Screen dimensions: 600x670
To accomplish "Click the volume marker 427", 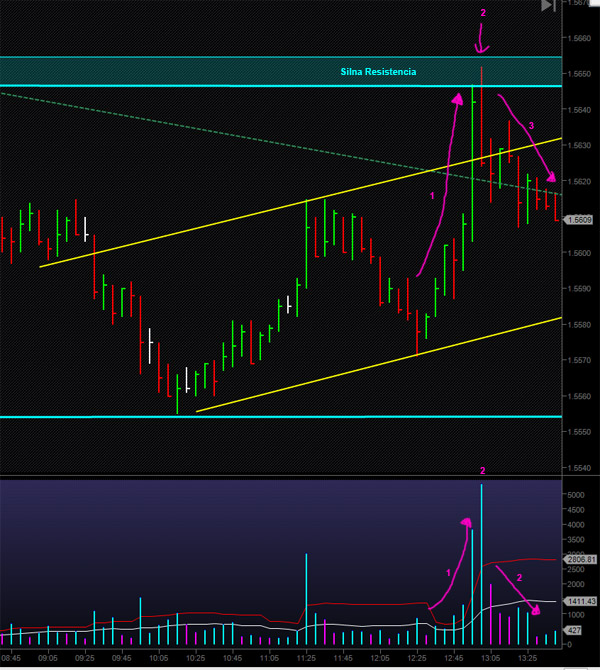I will tap(574, 630).
